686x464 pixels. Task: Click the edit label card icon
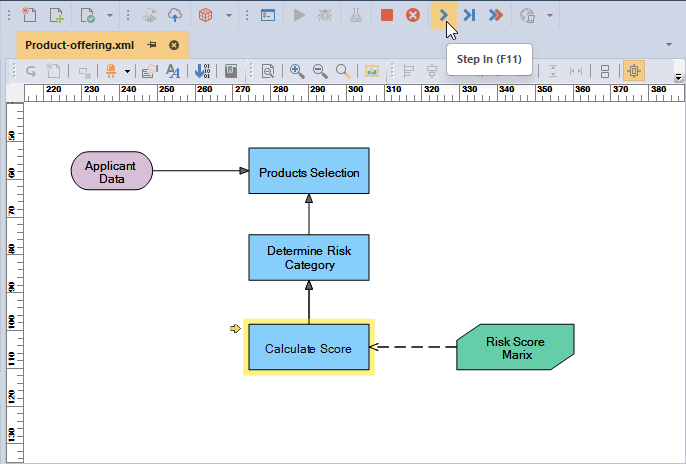click(x=150, y=71)
